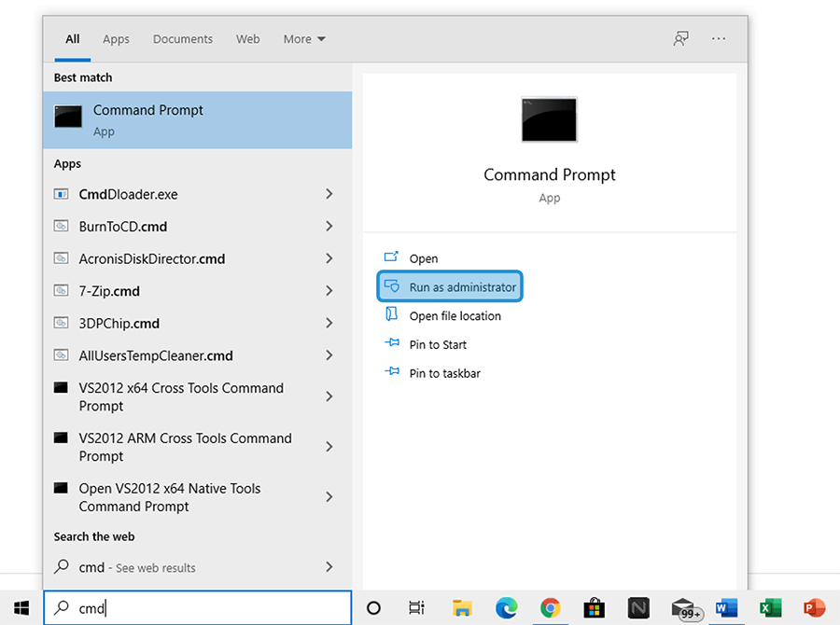Select Open VS2012 x64 Native Tools text
Screen dimensions: 840x625
pos(169,497)
